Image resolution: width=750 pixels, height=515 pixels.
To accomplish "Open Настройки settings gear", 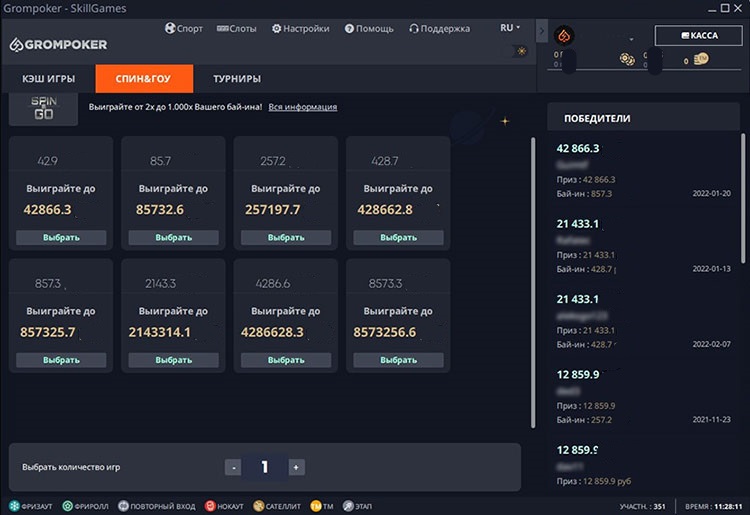I will pos(276,29).
